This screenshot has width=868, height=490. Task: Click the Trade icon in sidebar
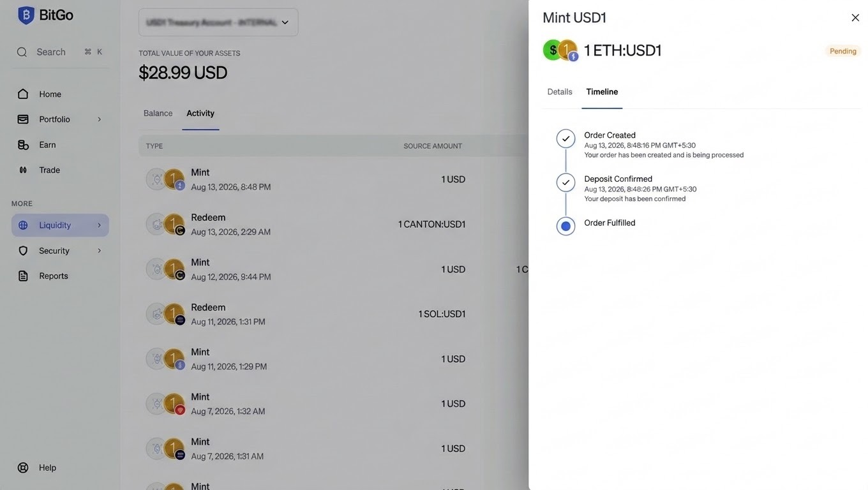23,170
